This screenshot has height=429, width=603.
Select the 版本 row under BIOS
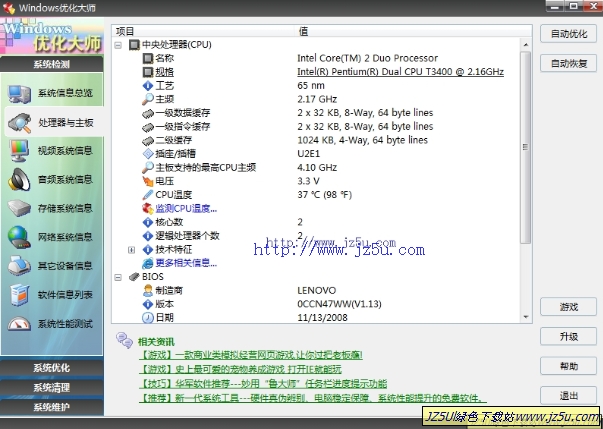(x=316, y=304)
